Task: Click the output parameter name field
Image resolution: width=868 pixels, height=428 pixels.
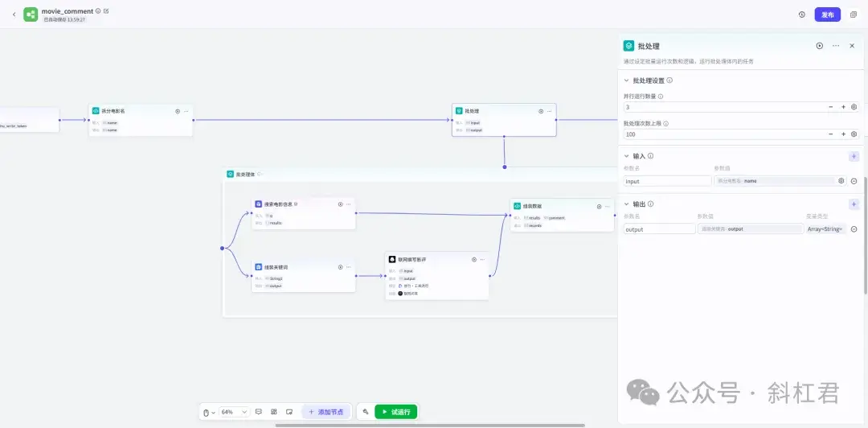Action: click(x=659, y=229)
